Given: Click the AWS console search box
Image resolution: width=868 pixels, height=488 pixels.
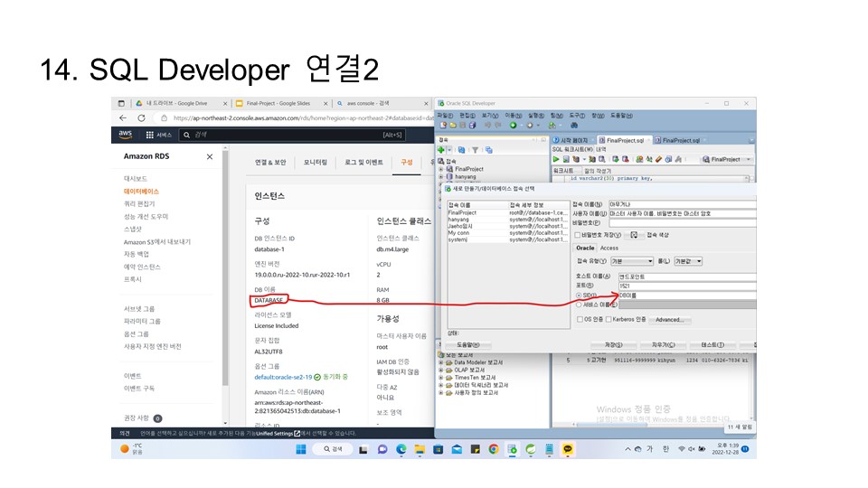Looking at the screenshot, I should 292,135.
